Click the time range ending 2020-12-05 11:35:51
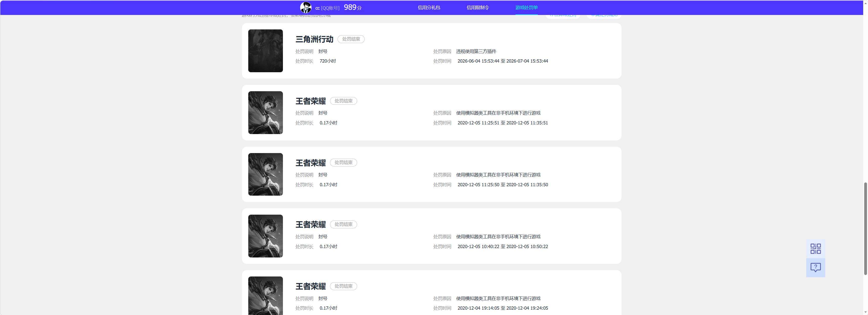Screen dimensions: 868x315 coord(503,123)
